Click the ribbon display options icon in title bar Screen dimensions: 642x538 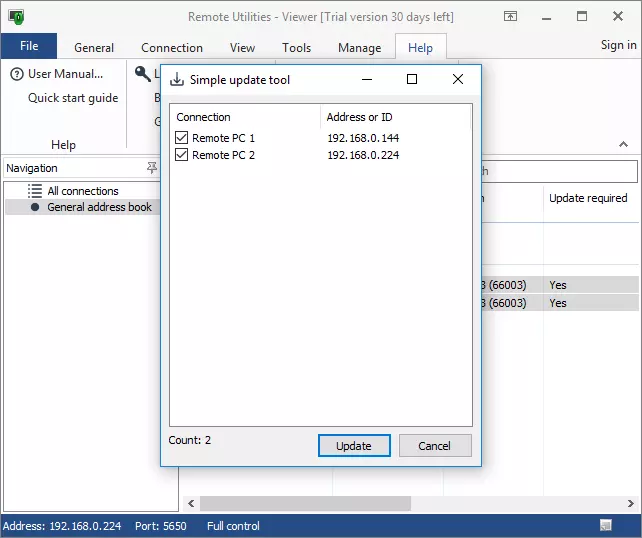pyautogui.click(x=510, y=16)
